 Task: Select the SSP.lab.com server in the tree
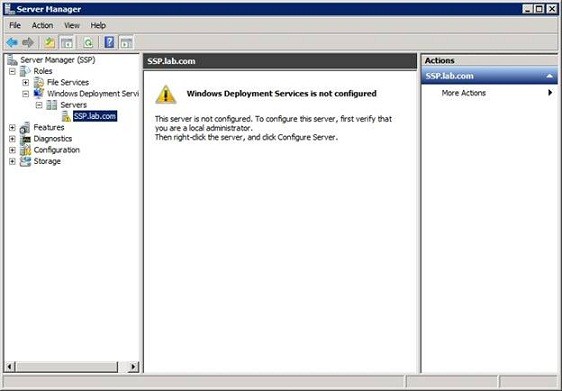[x=95, y=116]
